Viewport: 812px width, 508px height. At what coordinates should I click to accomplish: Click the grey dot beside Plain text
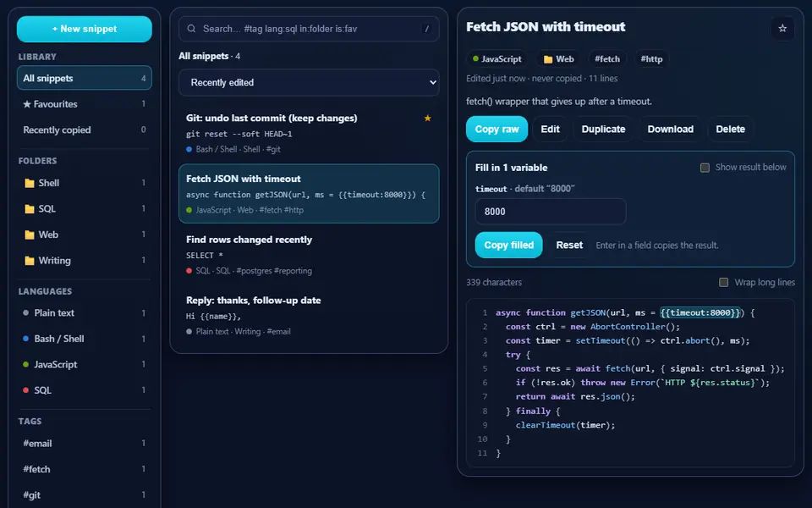(x=26, y=312)
